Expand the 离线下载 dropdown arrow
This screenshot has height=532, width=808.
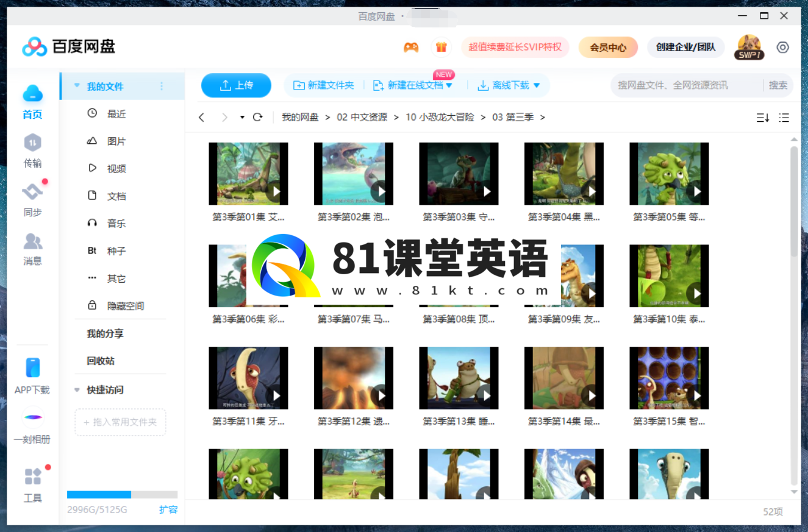(x=537, y=85)
